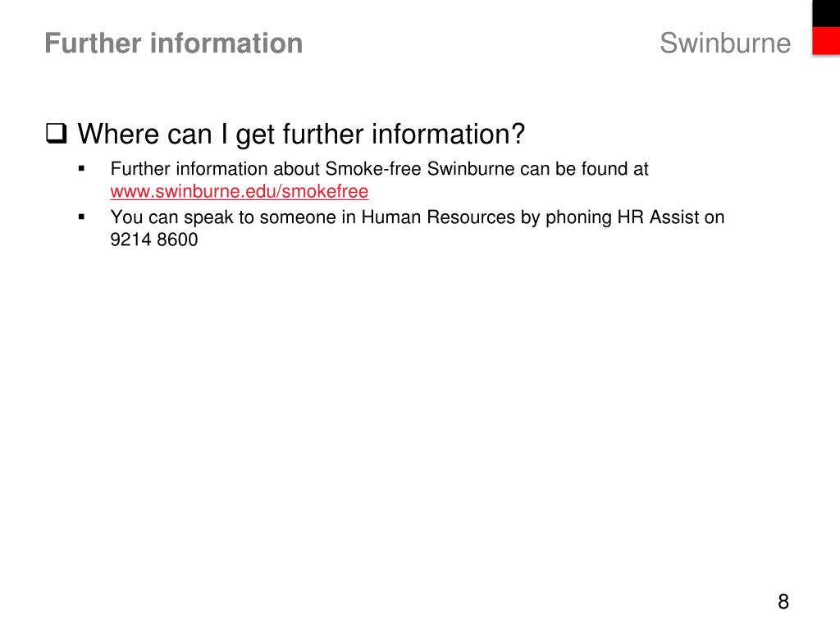The width and height of the screenshot is (840, 630).
Task: Click the 'Human Resources' text
Action: 438,217
